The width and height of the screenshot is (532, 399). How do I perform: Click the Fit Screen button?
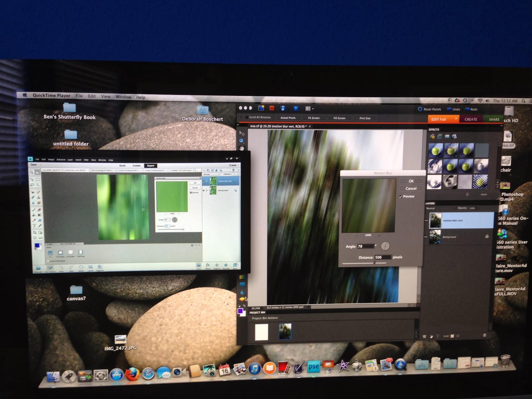[314, 118]
